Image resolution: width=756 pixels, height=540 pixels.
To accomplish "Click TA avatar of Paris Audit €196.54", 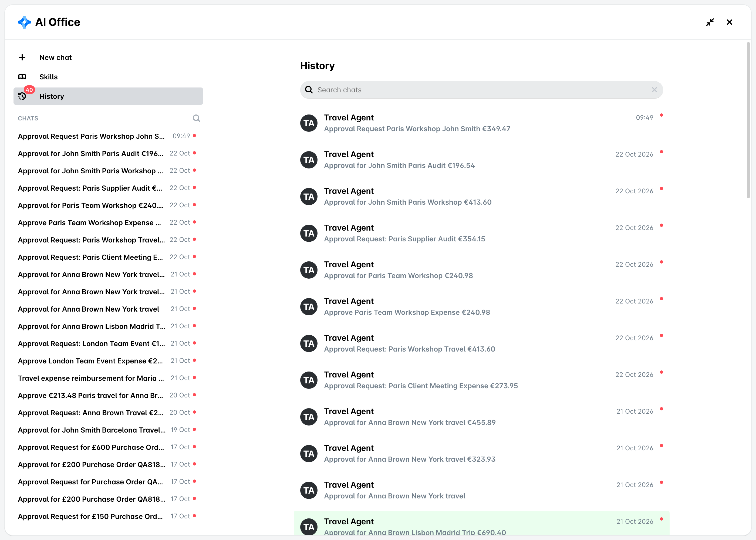I will (x=309, y=160).
